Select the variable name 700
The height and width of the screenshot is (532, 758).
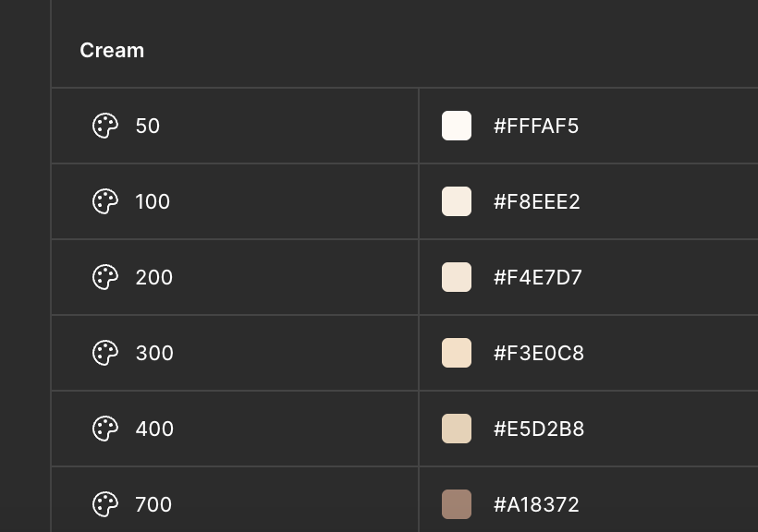(153, 505)
